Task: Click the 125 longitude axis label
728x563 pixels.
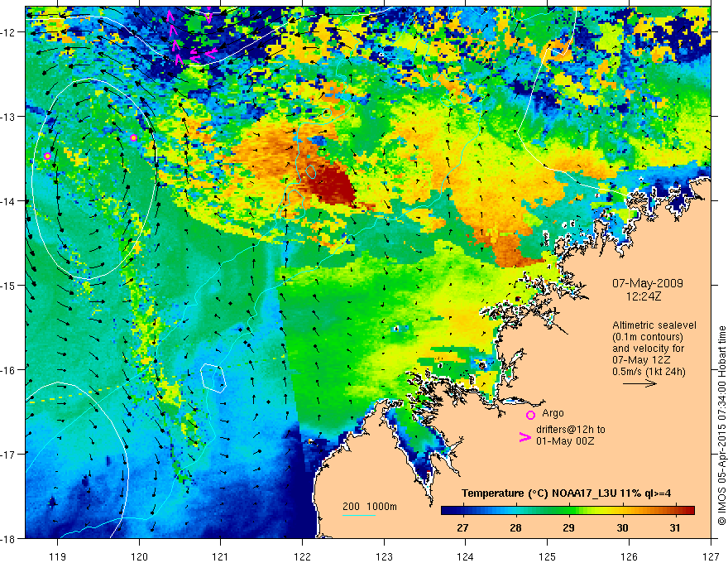Action: coord(548,556)
